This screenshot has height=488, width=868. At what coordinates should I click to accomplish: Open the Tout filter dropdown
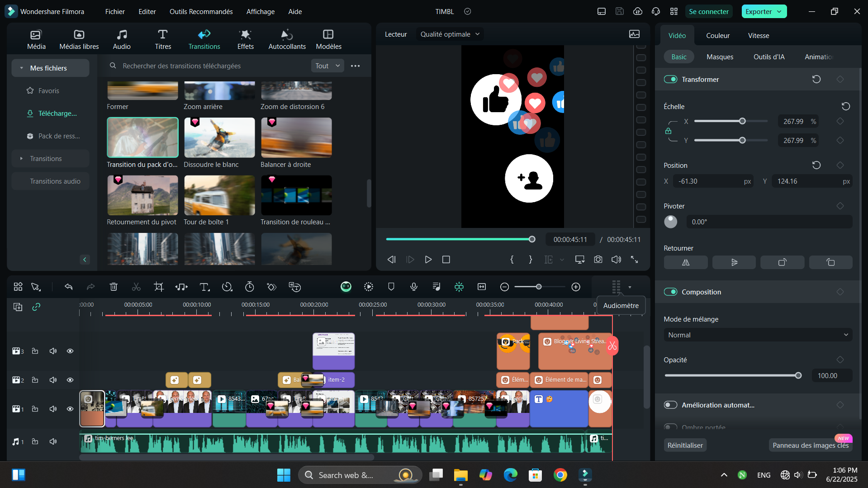point(327,66)
